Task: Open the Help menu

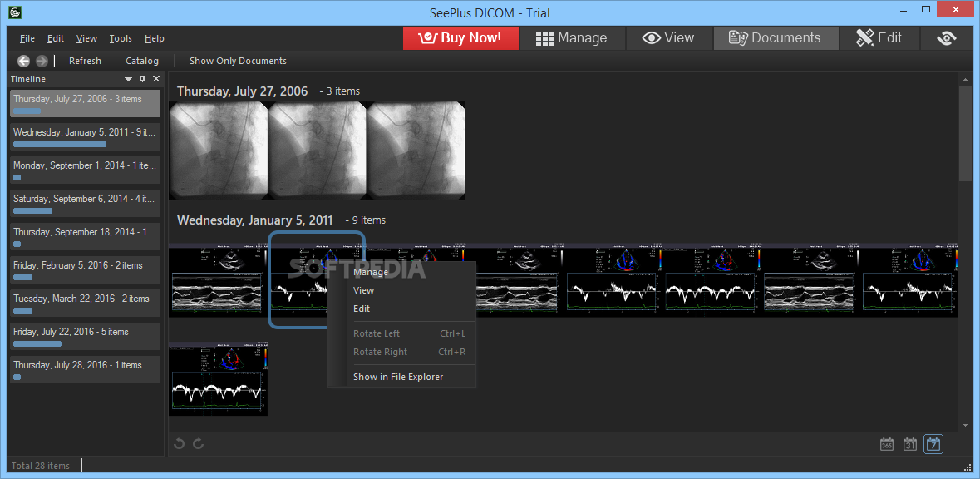Action: coord(155,38)
